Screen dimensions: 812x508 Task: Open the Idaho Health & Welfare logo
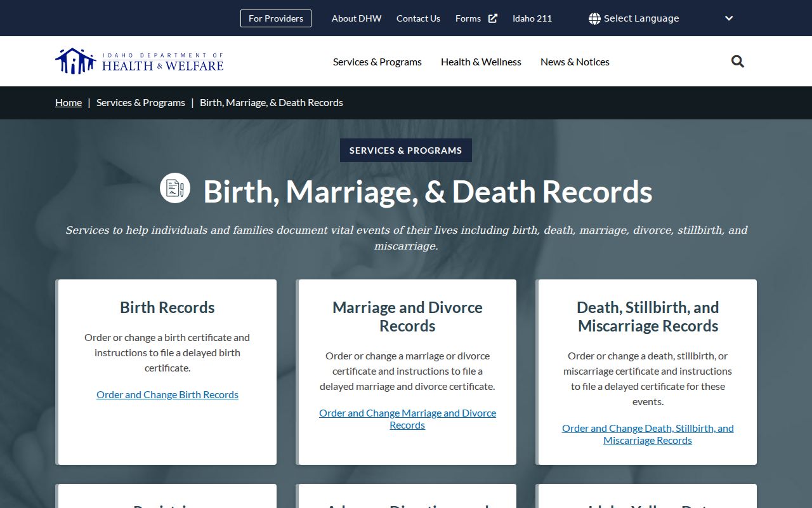click(140, 62)
